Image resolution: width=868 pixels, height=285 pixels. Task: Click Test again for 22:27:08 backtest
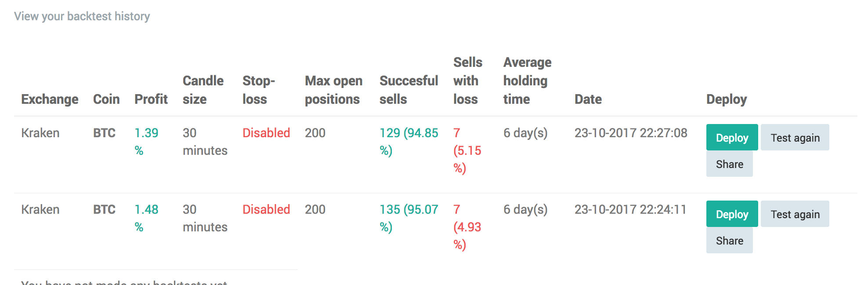(795, 137)
